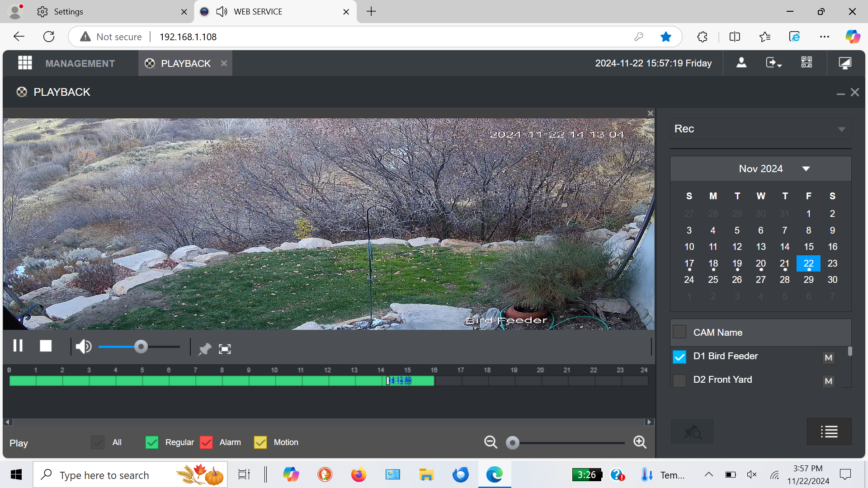868x488 pixels.
Task: Open the apps grid menu icon
Action: coord(25,63)
